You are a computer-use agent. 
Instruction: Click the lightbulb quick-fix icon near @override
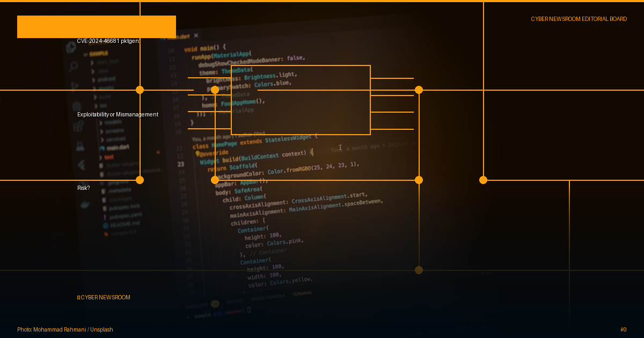point(197,153)
